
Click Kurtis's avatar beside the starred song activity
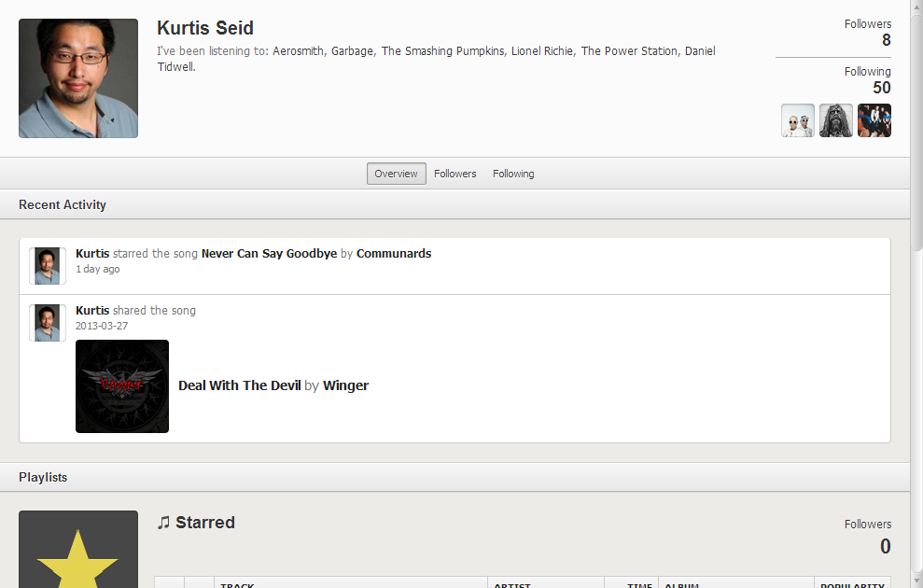48,266
